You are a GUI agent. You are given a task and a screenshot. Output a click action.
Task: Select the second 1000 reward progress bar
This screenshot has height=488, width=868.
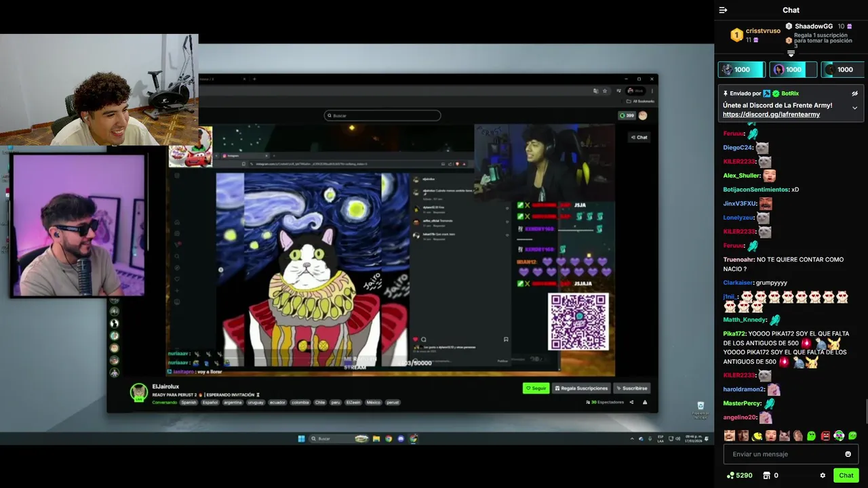coord(793,69)
